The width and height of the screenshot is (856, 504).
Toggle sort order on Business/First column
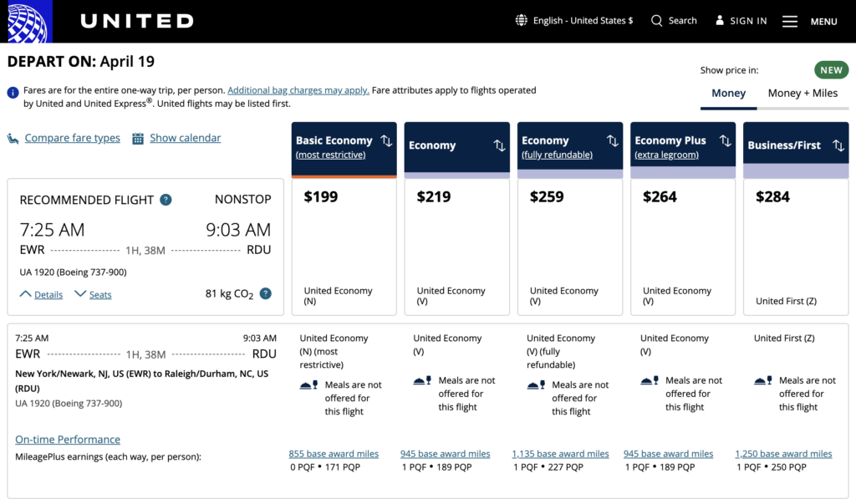point(837,144)
